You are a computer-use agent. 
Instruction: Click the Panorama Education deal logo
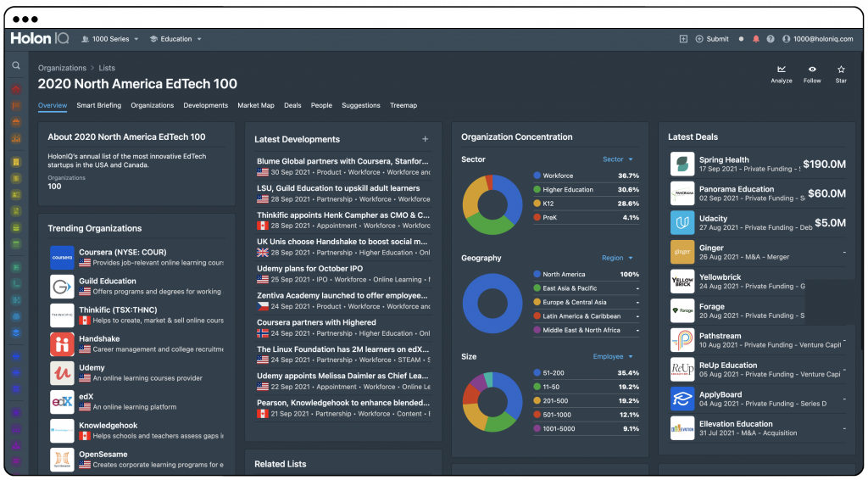(682, 193)
